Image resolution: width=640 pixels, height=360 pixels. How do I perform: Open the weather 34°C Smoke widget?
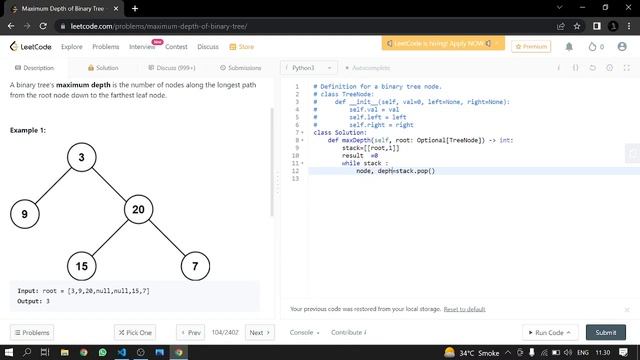click(472, 352)
